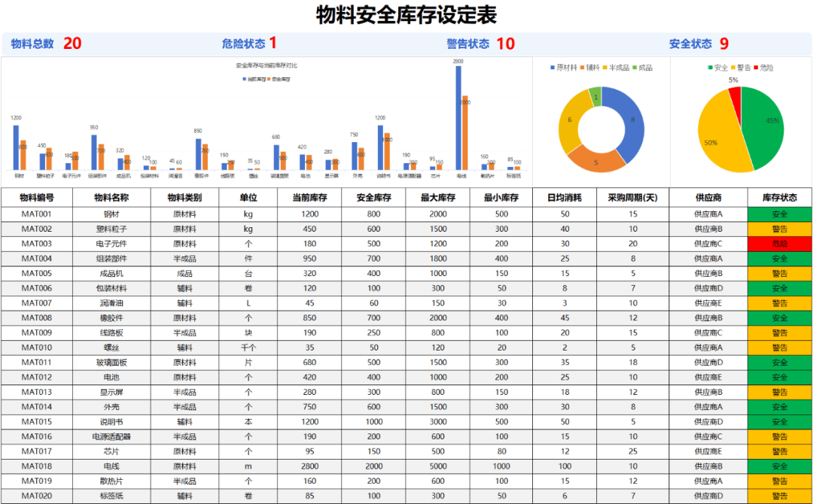This screenshot has height=504, width=813.
Task: Select the 原材料 legend marker in donut chart
Action: click(x=553, y=68)
